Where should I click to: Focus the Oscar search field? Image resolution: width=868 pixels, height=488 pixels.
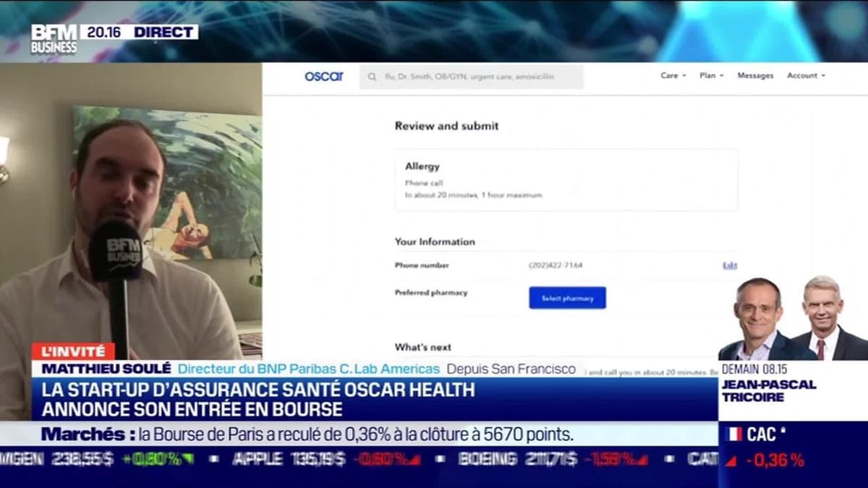point(471,77)
